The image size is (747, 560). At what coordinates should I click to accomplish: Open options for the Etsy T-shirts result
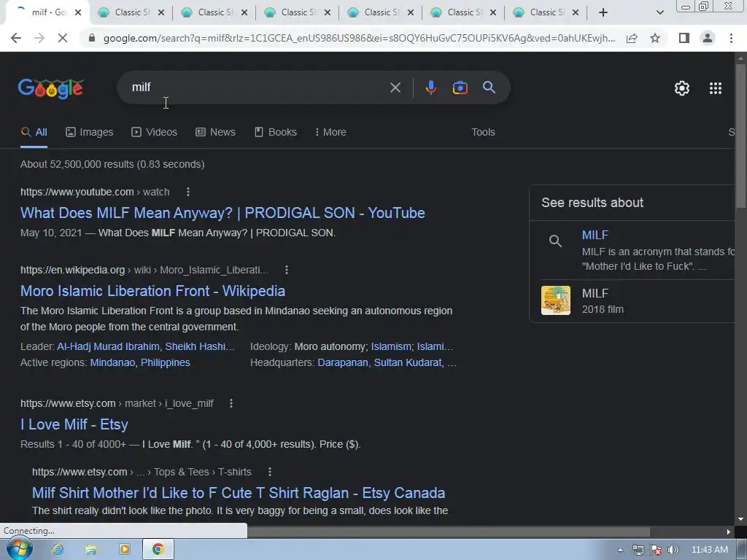(x=270, y=472)
